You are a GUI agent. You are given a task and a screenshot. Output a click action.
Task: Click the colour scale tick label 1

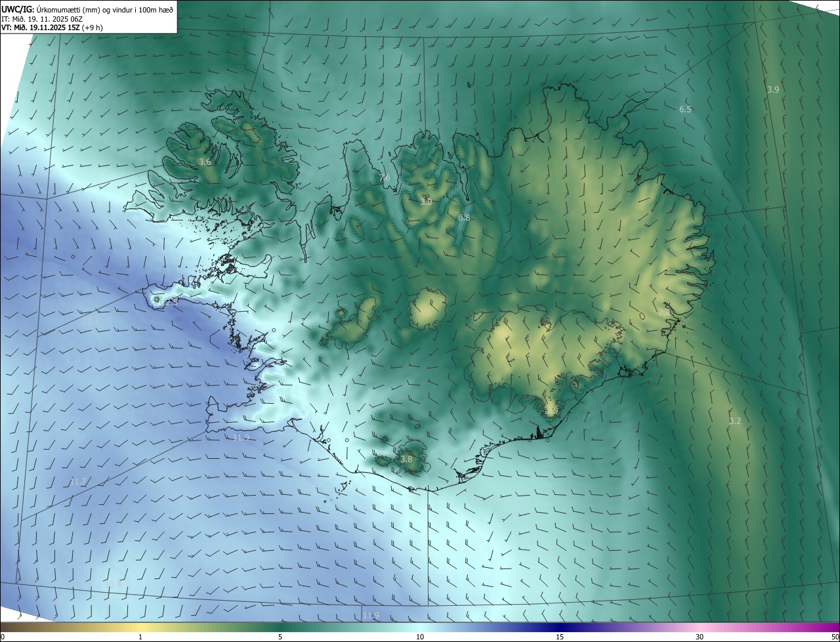point(140,637)
